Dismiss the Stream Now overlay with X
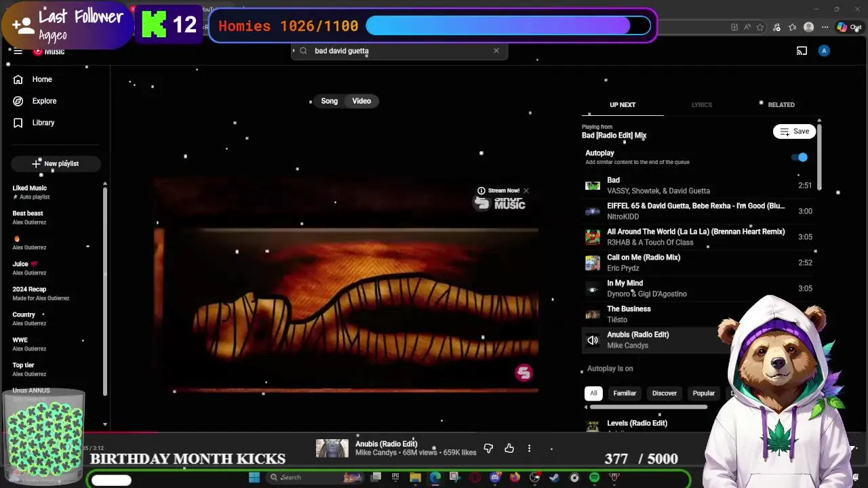The width and height of the screenshot is (868, 488). coord(526,190)
